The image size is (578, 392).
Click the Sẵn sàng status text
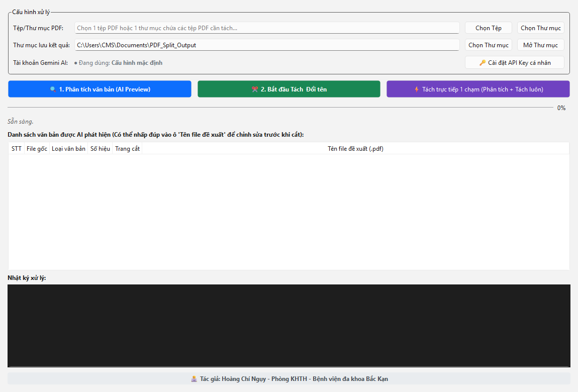(x=21, y=121)
